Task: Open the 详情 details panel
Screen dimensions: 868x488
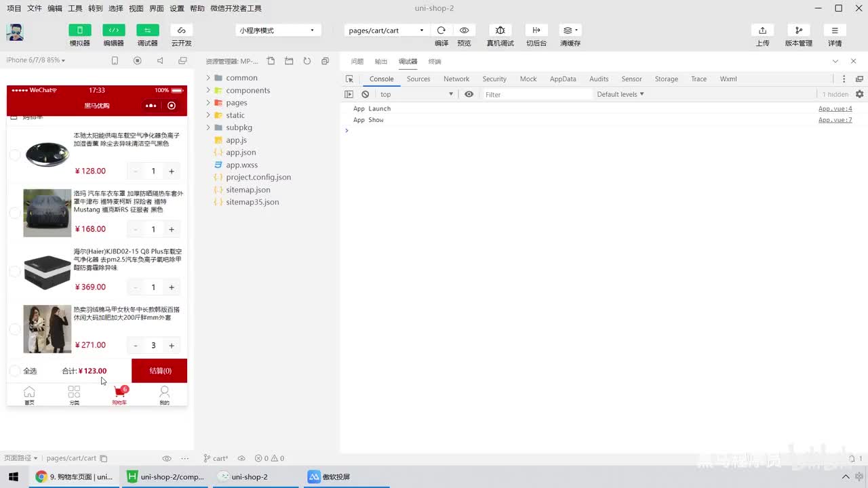Action: pos(835,30)
